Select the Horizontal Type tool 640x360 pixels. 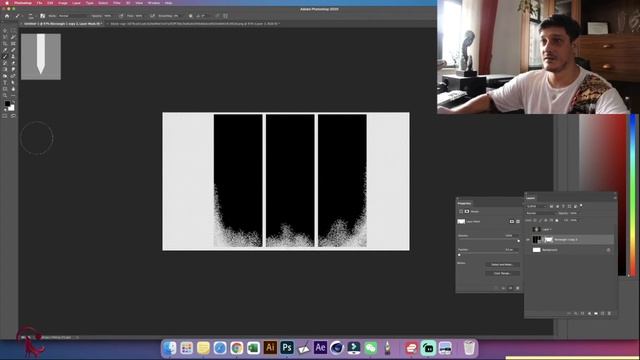(4, 82)
